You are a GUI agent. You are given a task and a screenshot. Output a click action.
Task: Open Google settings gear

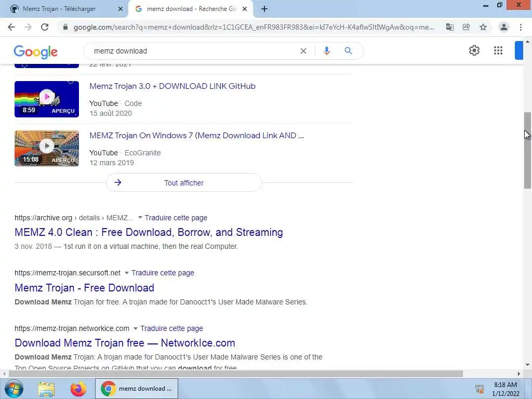point(474,50)
